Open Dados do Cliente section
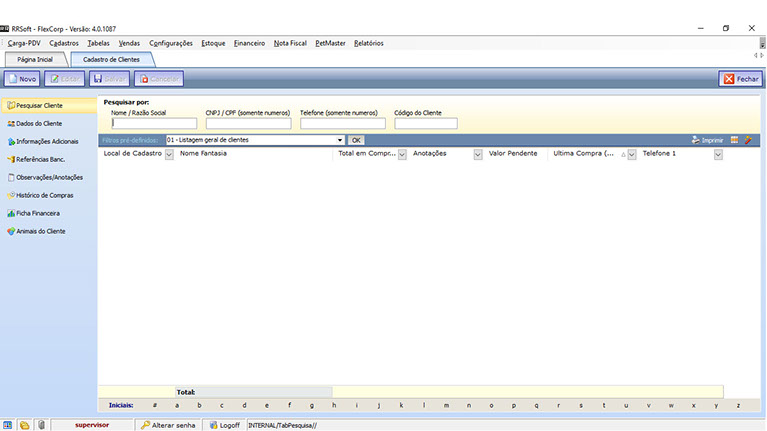Screen dimensions: 767x431 [39, 123]
